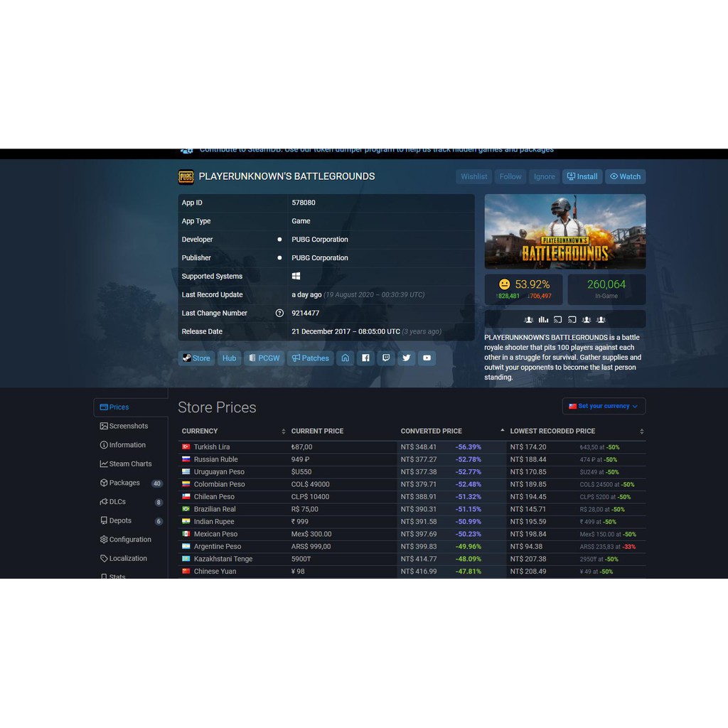Open the Facebook page icon button

coord(365,358)
